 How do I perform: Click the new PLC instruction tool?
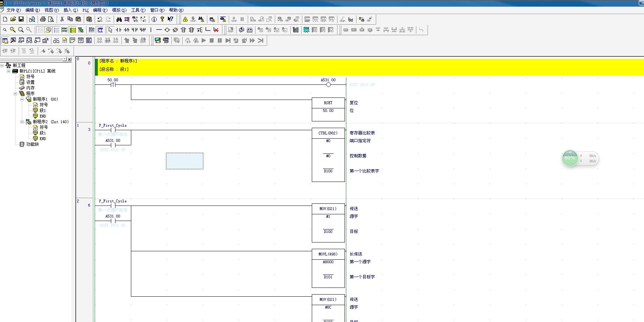pos(183,30)
